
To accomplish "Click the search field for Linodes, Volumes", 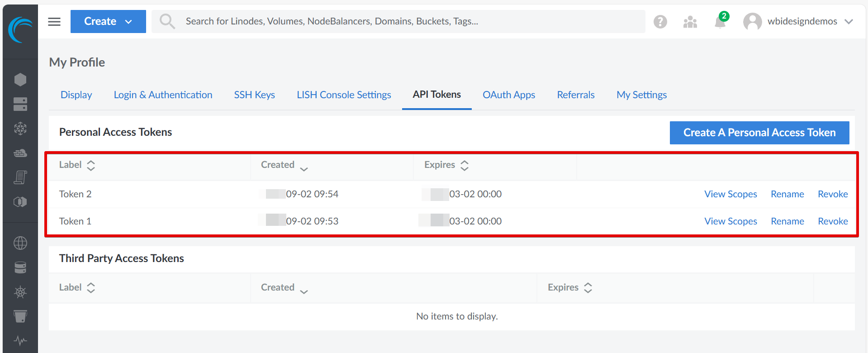I will pos(398,22).
